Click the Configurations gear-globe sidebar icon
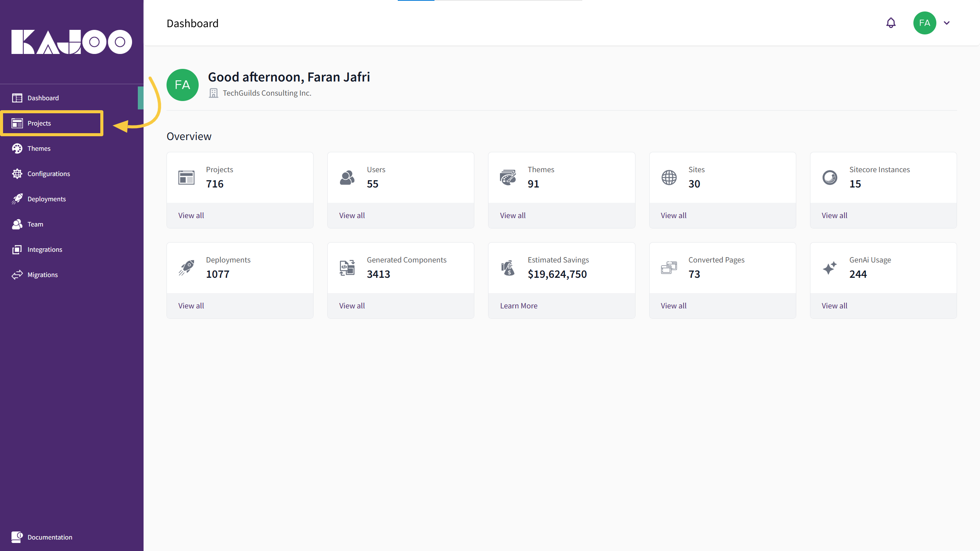The width and height of the screenshot is (980, 551). tap(17, 174)
